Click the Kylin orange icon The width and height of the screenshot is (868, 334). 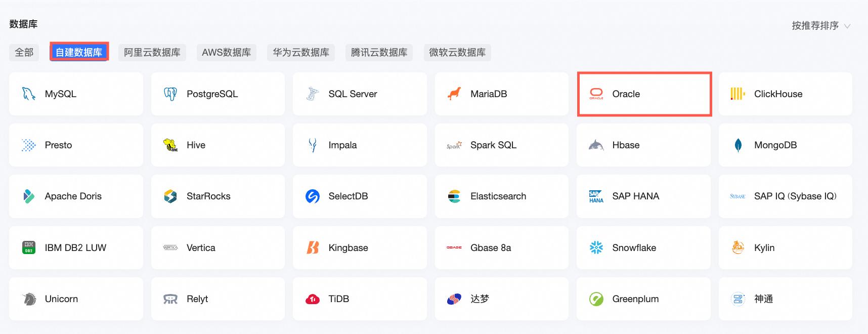[x=738, y=247]
